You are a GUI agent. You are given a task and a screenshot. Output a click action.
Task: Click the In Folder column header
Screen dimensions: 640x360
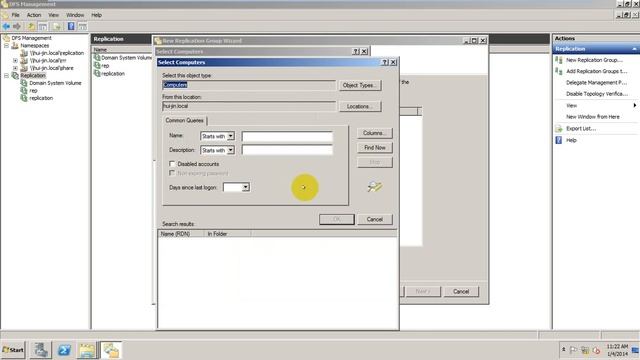227,234
